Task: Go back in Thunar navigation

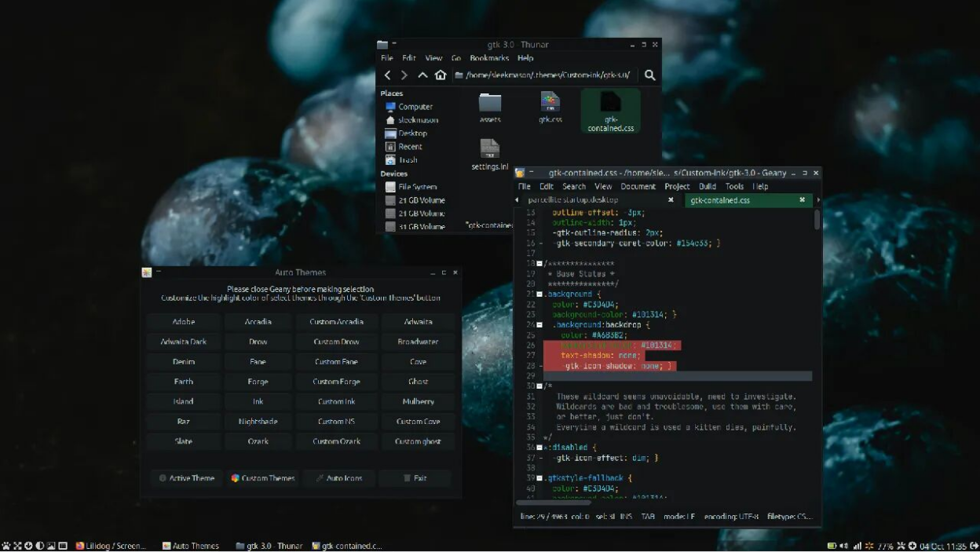Action: coord(387,75)
